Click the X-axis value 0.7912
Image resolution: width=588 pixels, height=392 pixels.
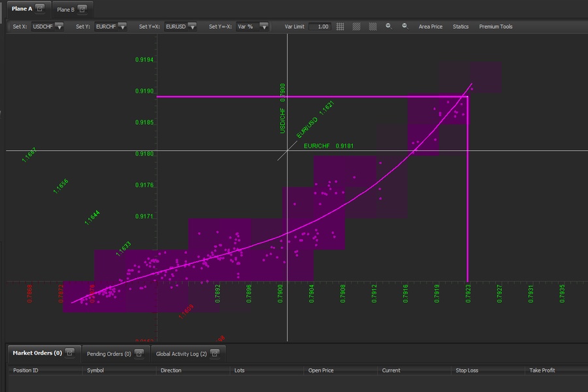tap(374, 294)
